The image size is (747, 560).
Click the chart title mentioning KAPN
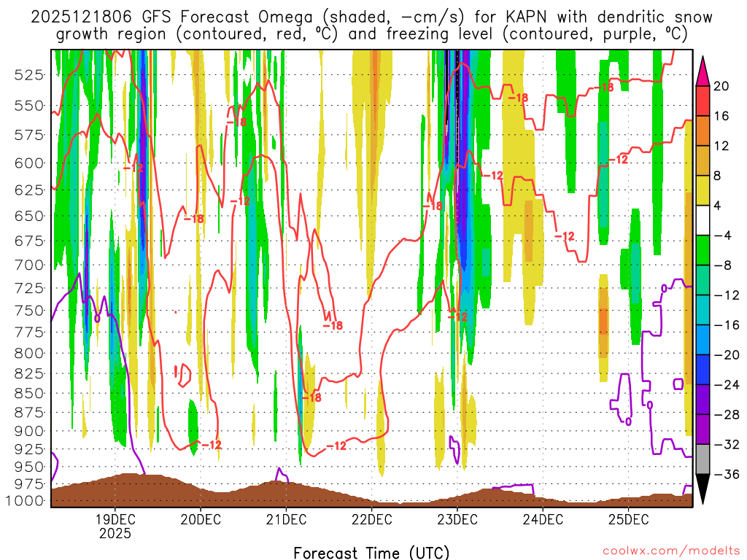tap(371, 26)
